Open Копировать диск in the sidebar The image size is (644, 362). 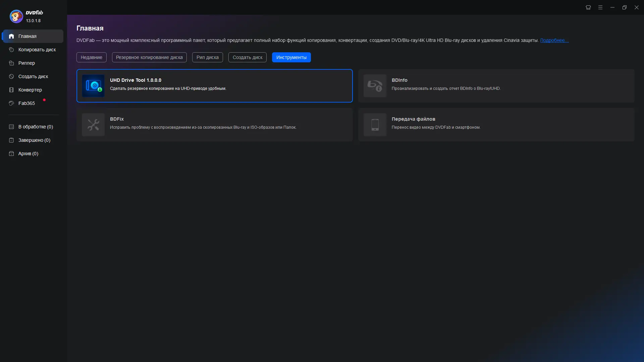click(x=37, y=50)
